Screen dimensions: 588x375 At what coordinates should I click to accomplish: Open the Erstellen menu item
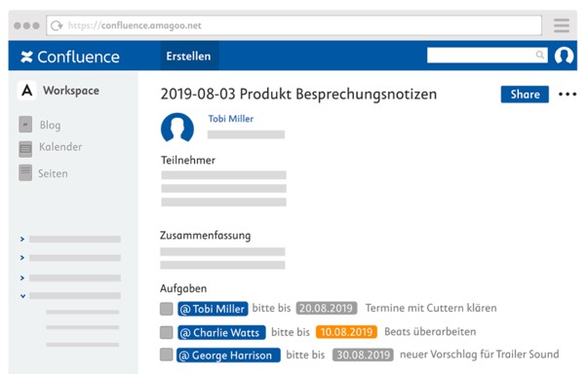tap(188, 56)
